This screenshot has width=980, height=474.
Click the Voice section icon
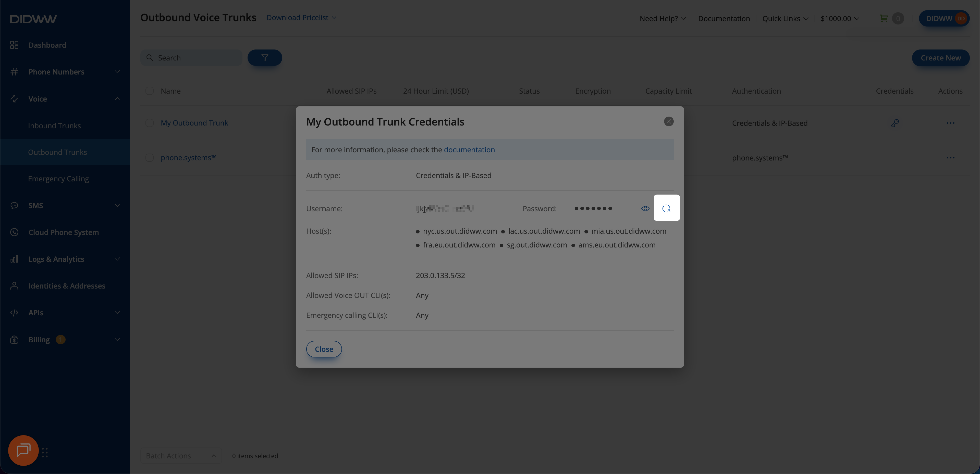click(x=14, y=98)
